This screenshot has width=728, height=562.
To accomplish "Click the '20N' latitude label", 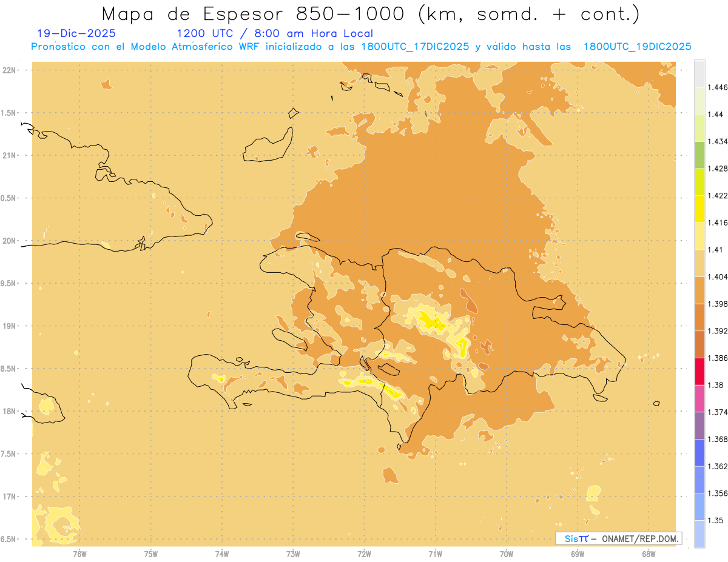I will click(x=10, y=241).
